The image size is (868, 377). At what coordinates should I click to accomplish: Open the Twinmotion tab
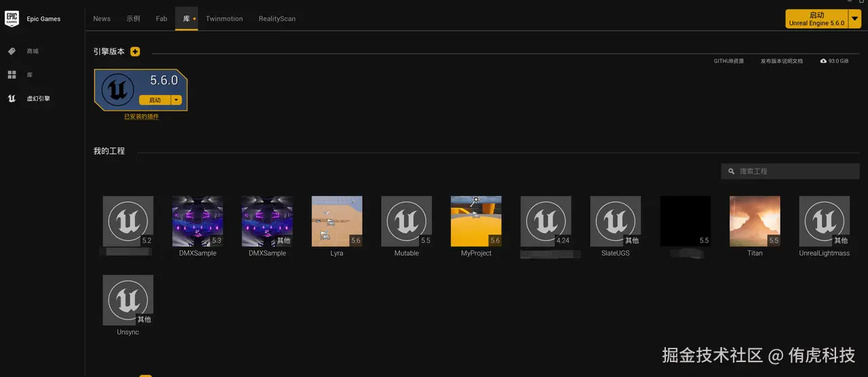coord(224,19)
